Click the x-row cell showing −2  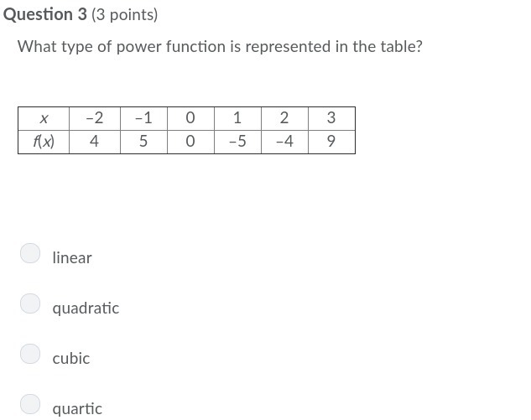[94, 119]
